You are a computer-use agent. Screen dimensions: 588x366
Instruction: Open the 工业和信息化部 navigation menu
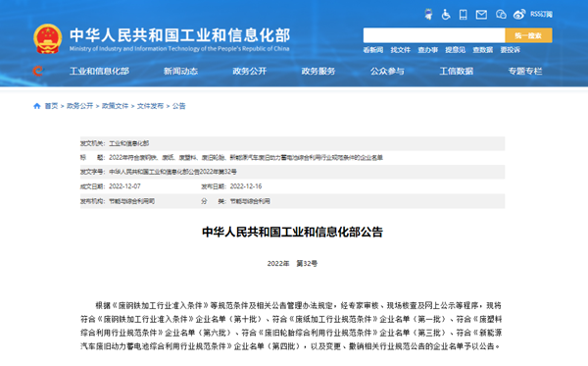99,71
